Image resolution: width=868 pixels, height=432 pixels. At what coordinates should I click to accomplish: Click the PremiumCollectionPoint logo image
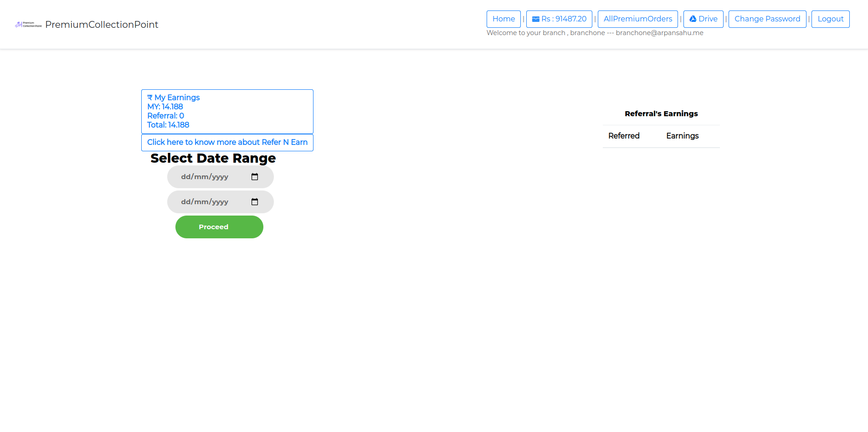coord(28,25)
